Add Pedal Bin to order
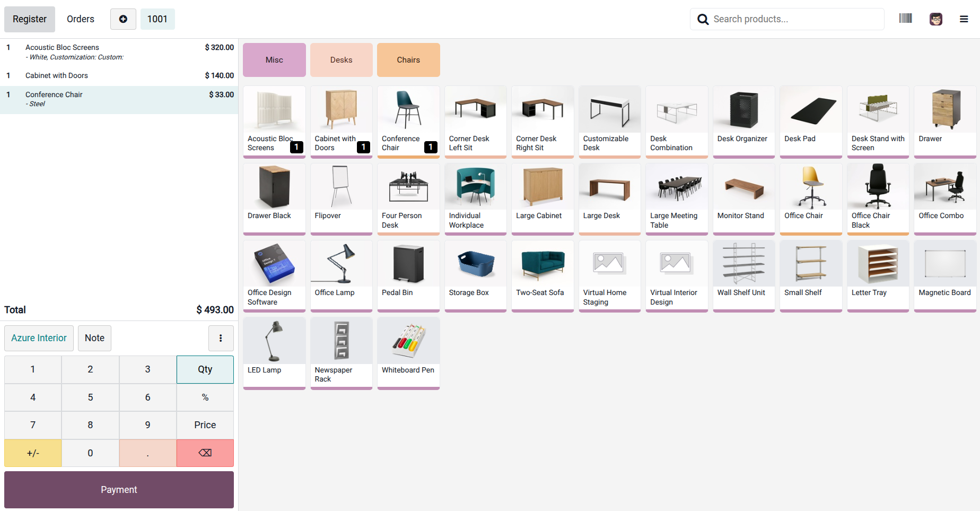This screenshot has height=511, width=980. [408, 276]
